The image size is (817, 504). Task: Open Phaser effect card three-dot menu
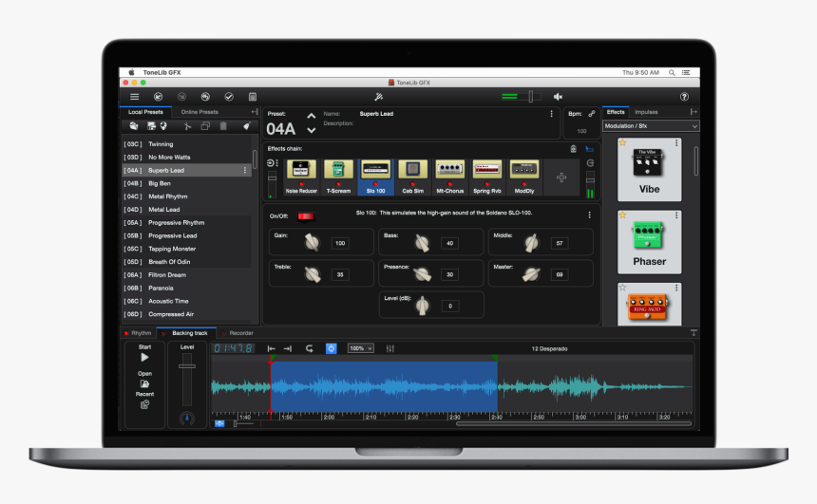coord(676,215)
